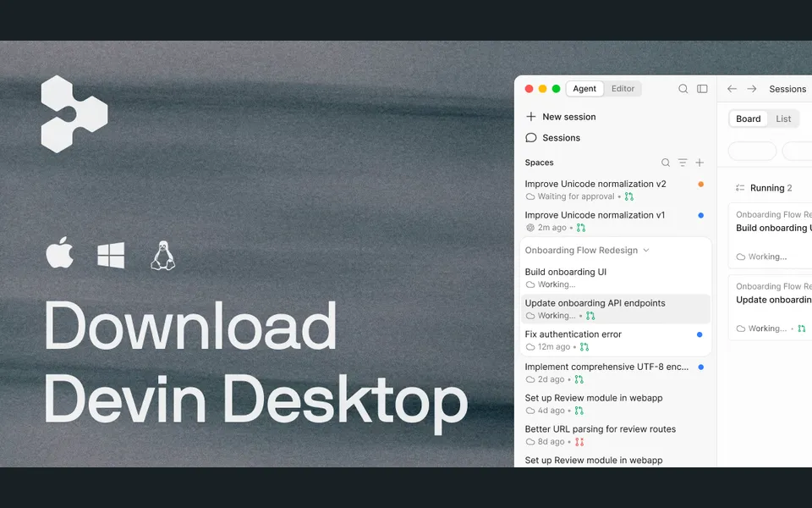Click the red PR icon on Better URL parsing row
The image size is (812, 508).
click(x=579, y=442)
